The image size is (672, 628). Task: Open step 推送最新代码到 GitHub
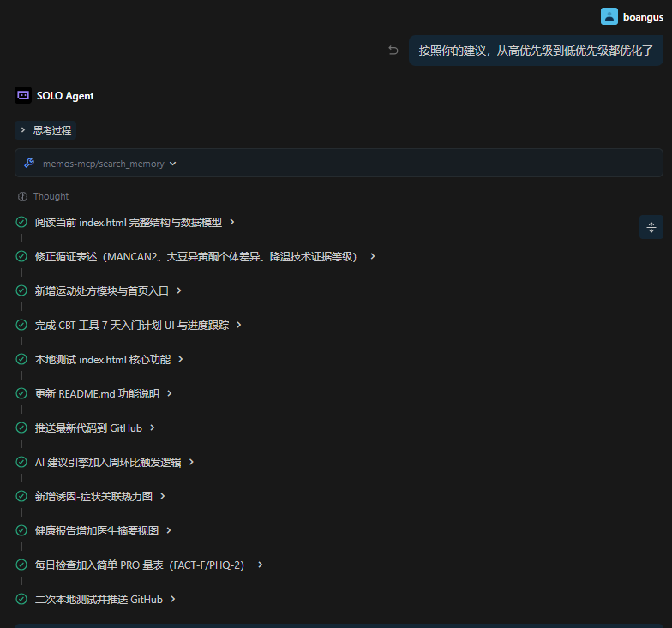pyautogui.click(x=88, y=428)
